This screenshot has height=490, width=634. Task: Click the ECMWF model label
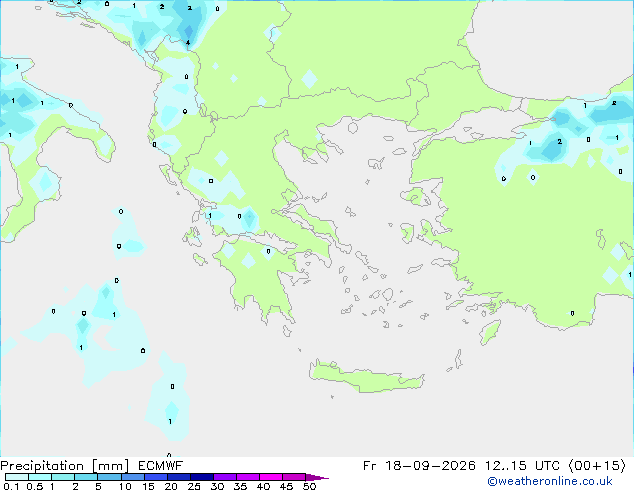(161, 466)
